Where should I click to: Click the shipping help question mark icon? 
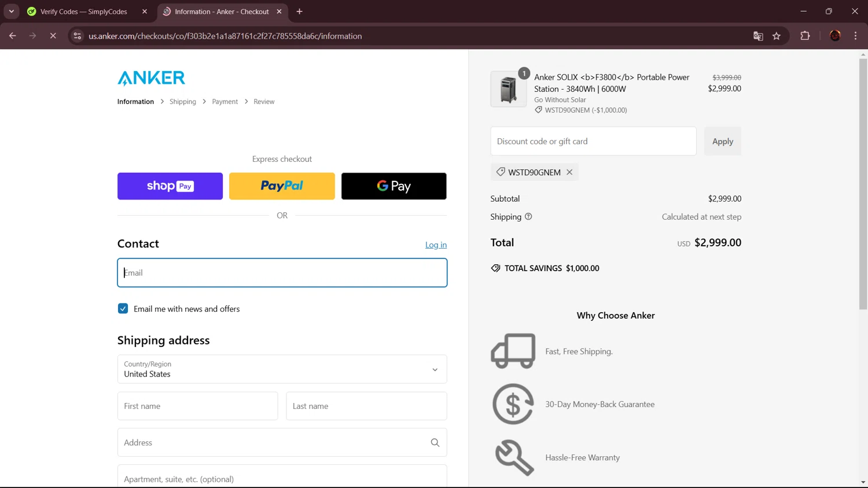pos(528,217)
